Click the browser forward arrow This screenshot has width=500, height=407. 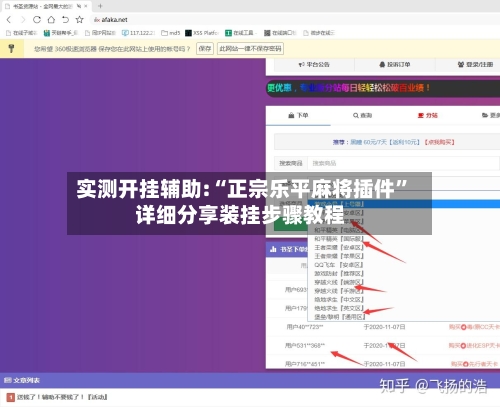coord(23,20)
